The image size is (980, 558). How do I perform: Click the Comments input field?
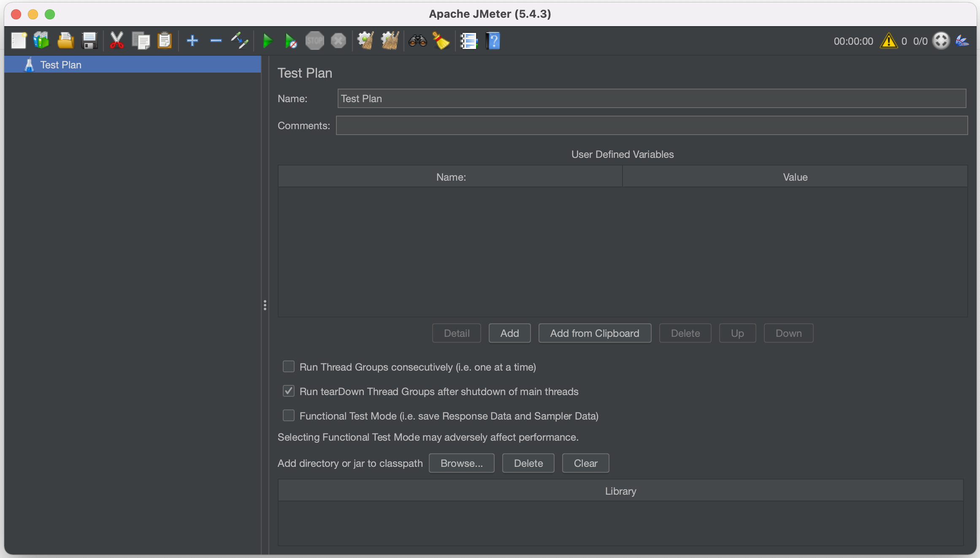click(x=652, y=125)
